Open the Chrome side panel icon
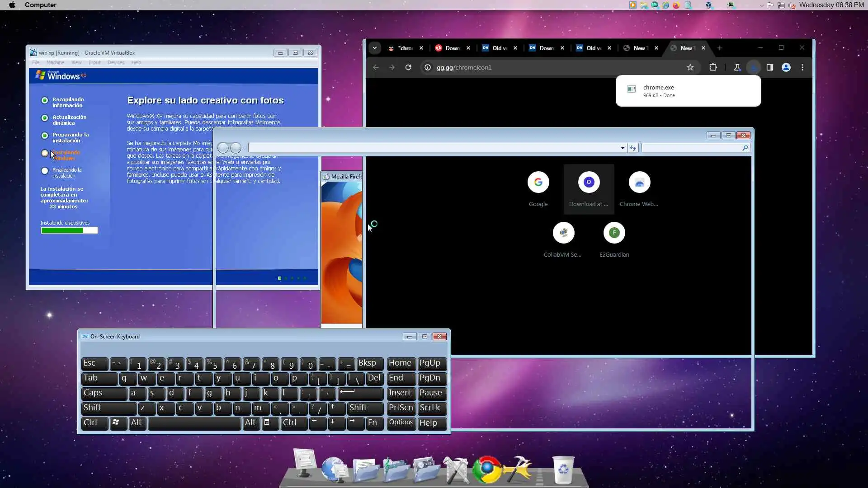This screenshot has width=868, height=488. 769,67
